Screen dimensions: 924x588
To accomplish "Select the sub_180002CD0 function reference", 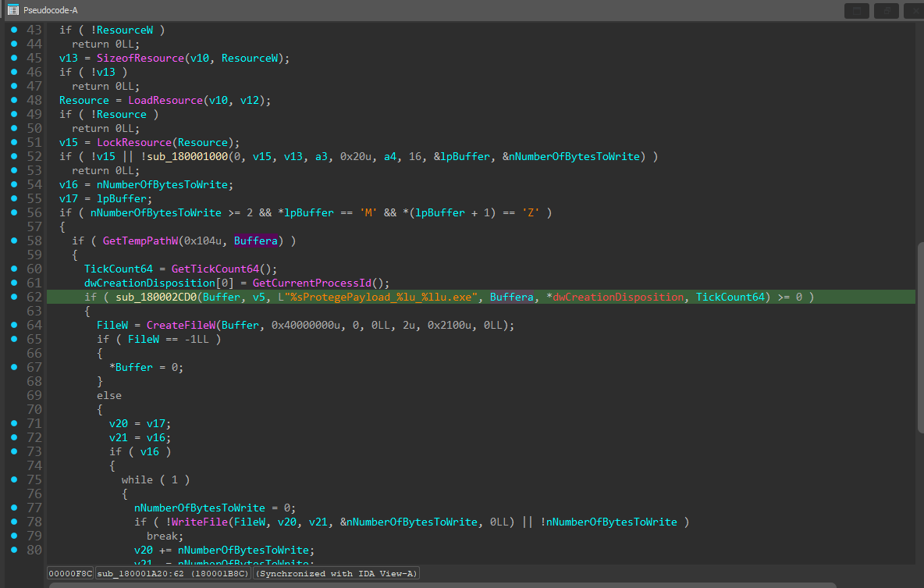I will pos(156,297).
